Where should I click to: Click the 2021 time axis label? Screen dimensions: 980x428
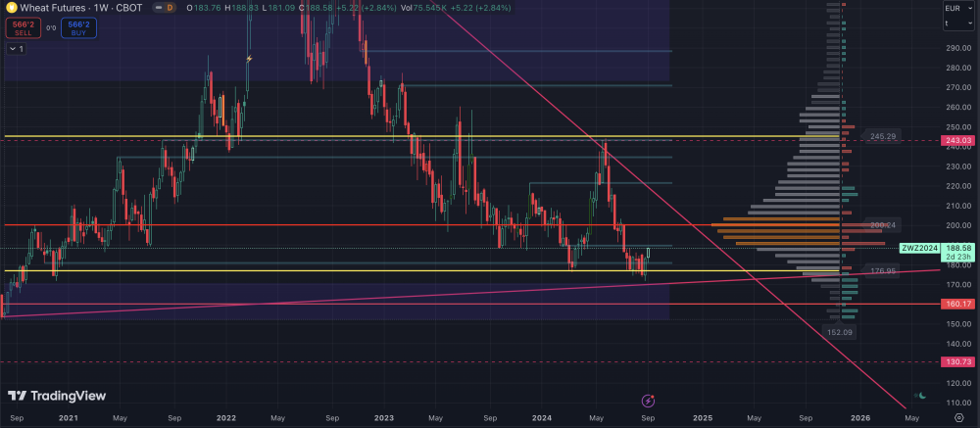point(69,417)
